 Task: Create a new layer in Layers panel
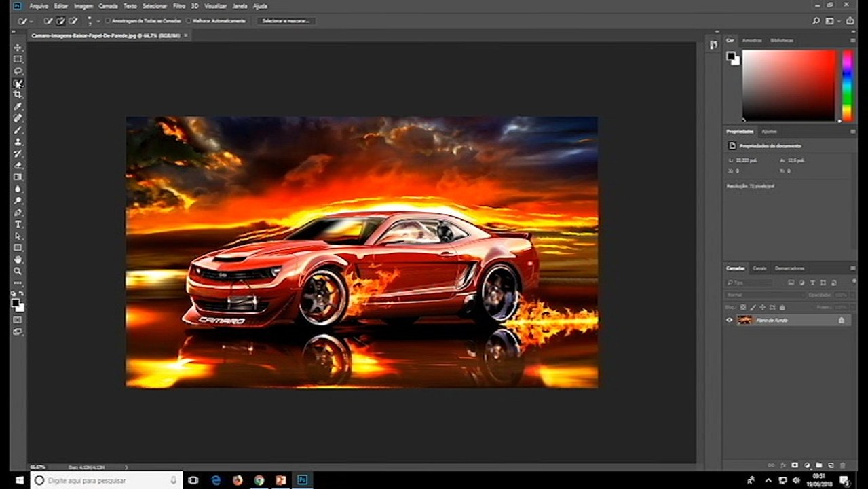click(831, 465)
